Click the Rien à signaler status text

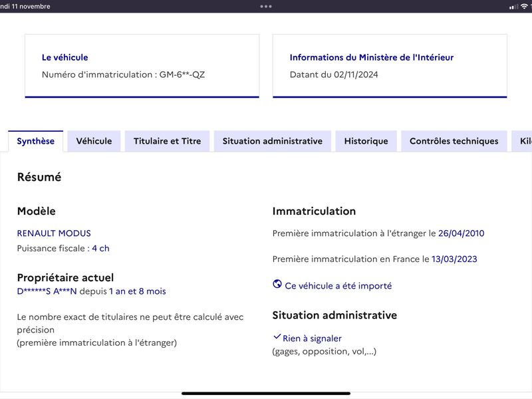tap(312, 338)
